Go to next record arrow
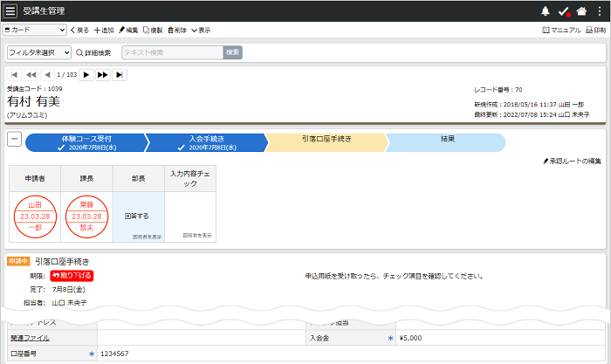Viewport: 611px width, 364px height. [86, 75]
